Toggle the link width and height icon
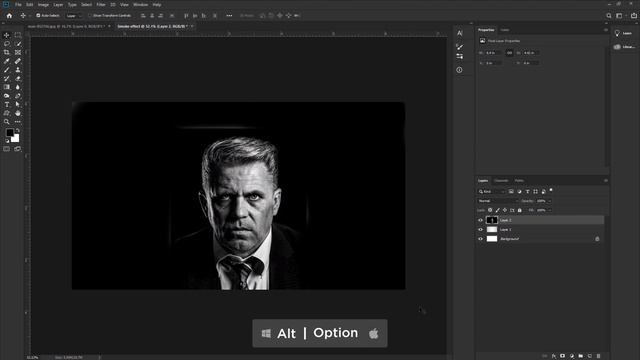Image resolution: width=640 pixels, height=360 pixels. 509,53
